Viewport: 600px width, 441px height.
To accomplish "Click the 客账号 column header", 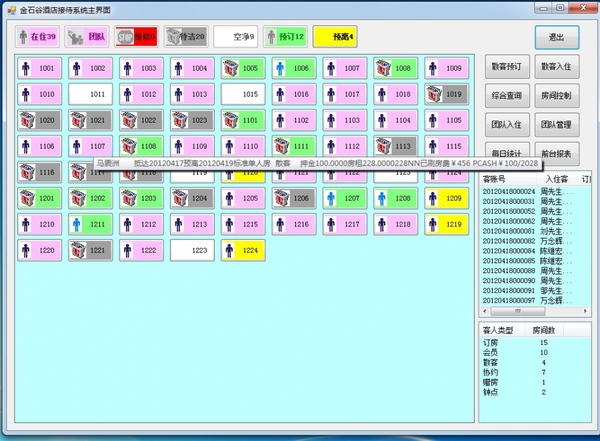I will [x=497, y=177].
